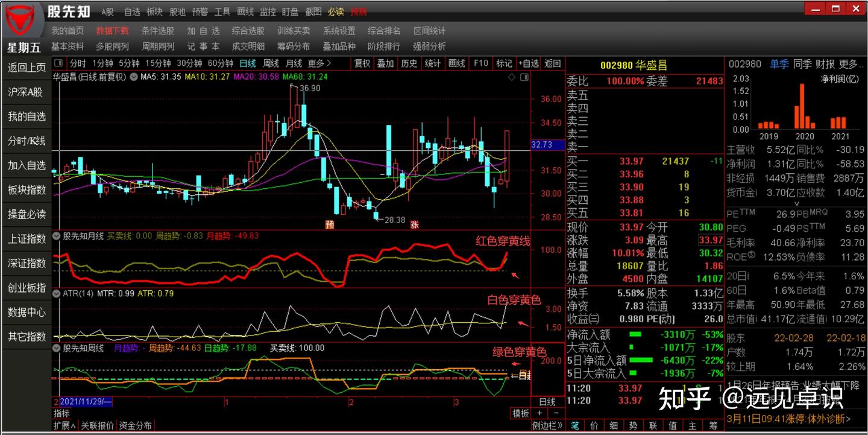Select the 日线 daily period
868x435 pixels.
[x=248, y=63]
